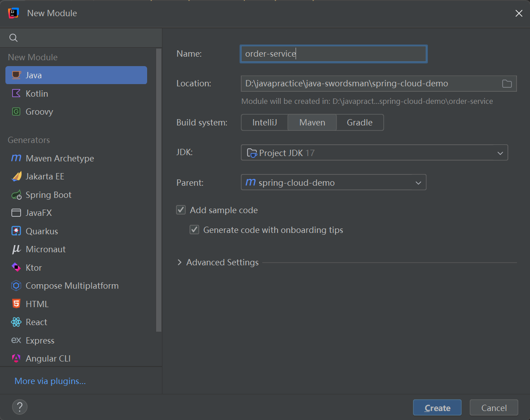Open the JDK dropdown arrow
This screenshot has width=530, height=420.
500,153
